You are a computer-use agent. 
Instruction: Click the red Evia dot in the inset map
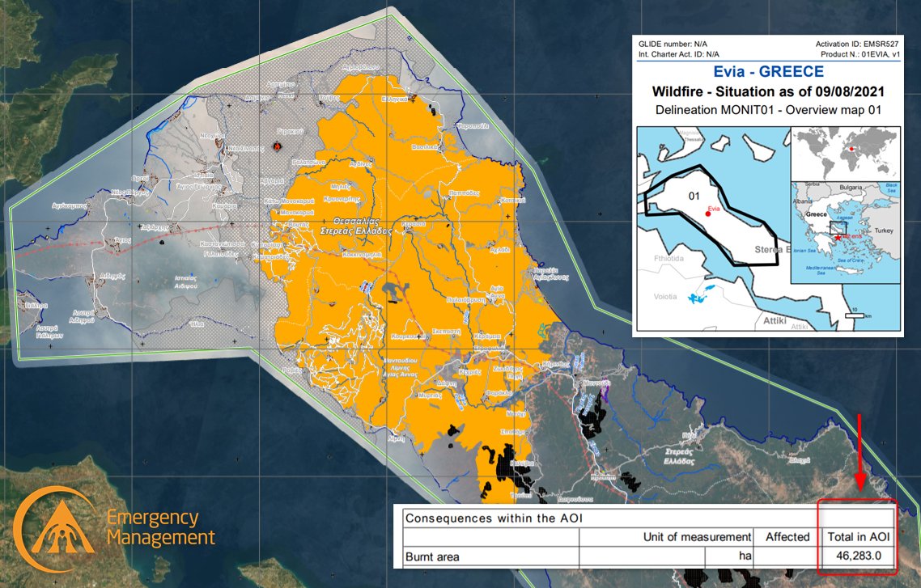(708, 214)
